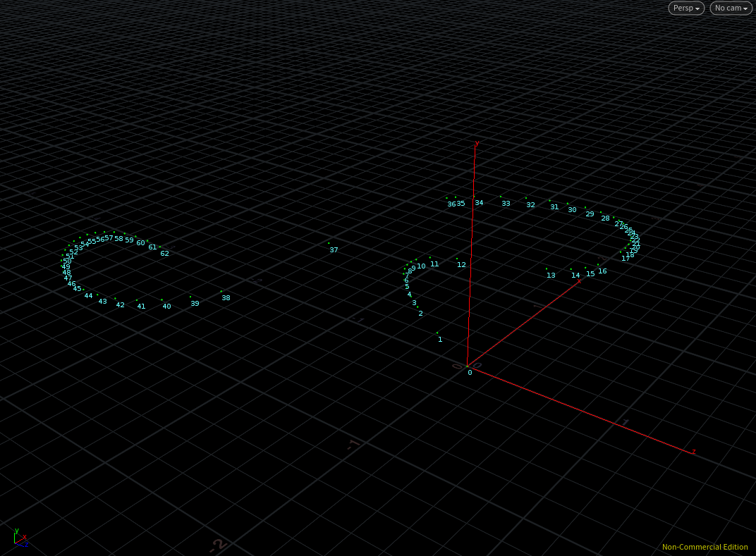Viewport: 756px width, 556px height.
Task: Select point number 40
Action: pos(166,306)
